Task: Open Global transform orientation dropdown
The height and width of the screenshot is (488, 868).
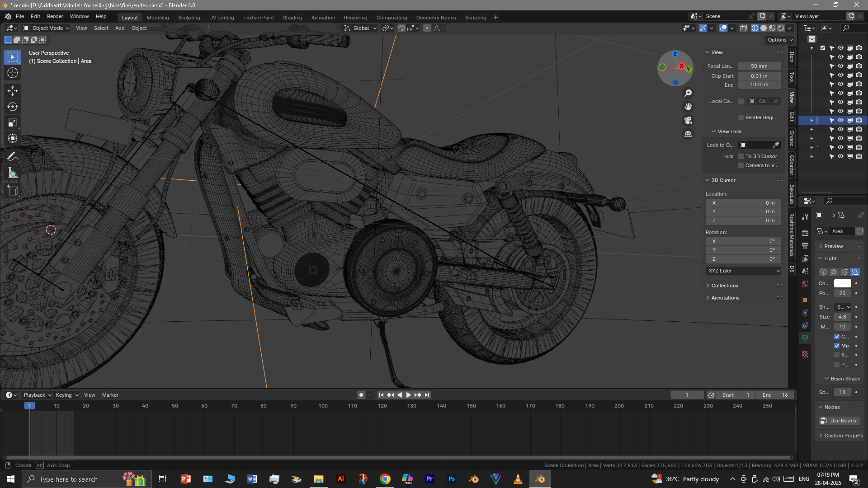Action: 360,28
